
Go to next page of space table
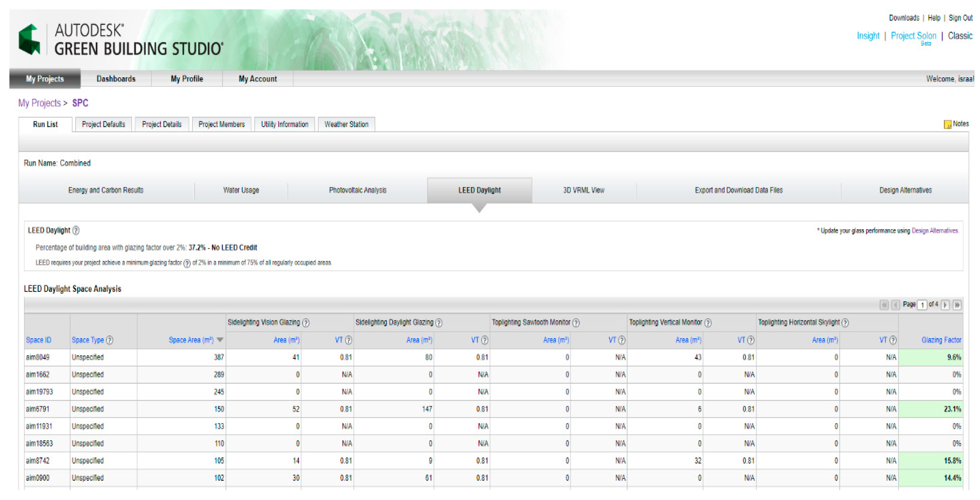[x=945, y=305]
